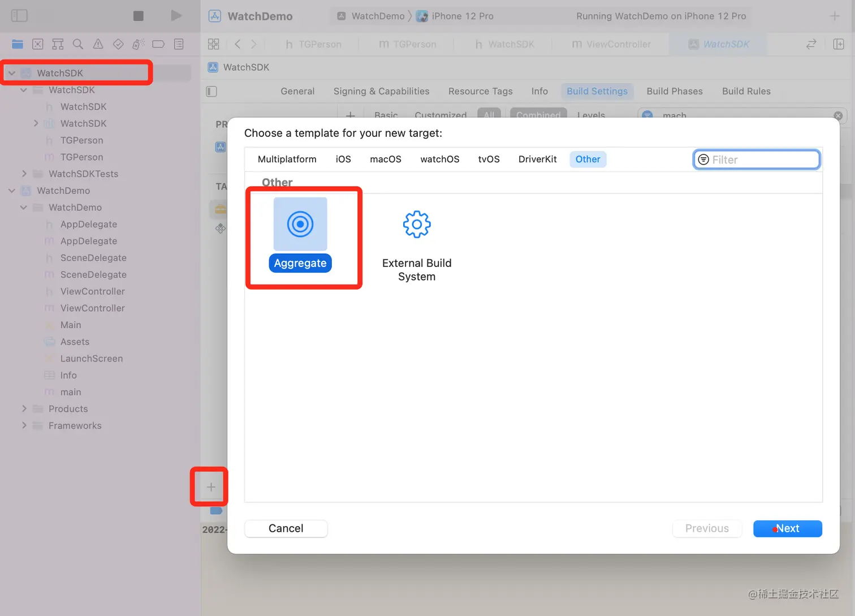Open the Signing & Capabilities tab

[381, 91]
